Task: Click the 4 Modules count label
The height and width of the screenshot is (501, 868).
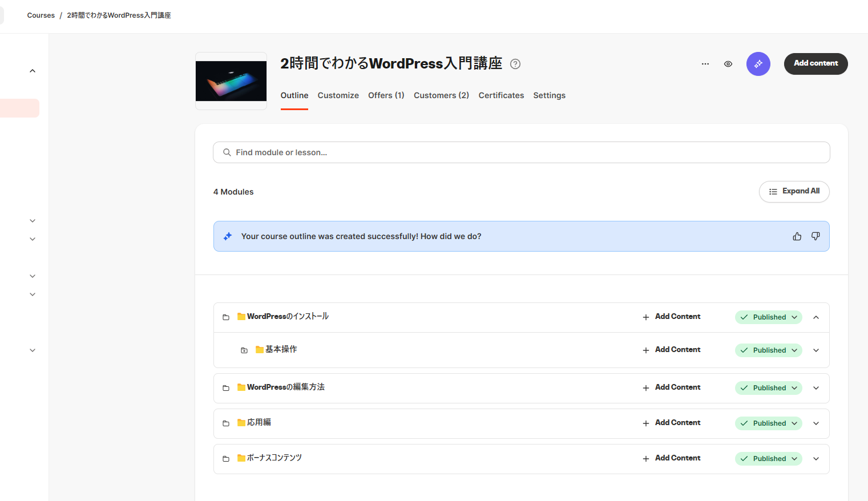Action: click(233, 192)
